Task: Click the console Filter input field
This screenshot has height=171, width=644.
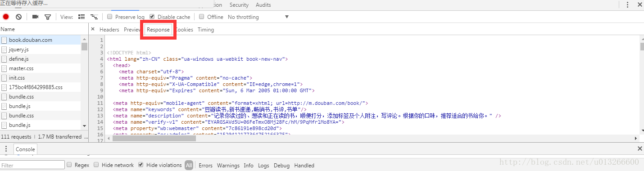Action: pyautogui.click(x=32, y=165)
